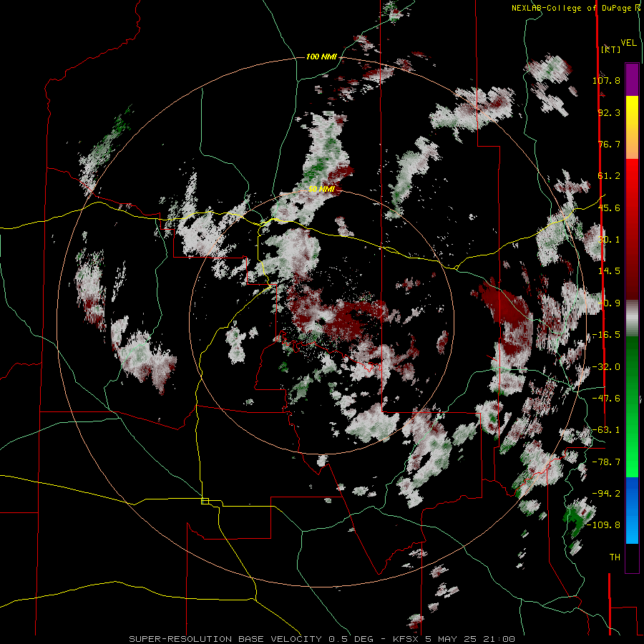Click the Super-Resolution Base Velocity caption
This screenshot has width=644, height=644.
tap(321, 639)
